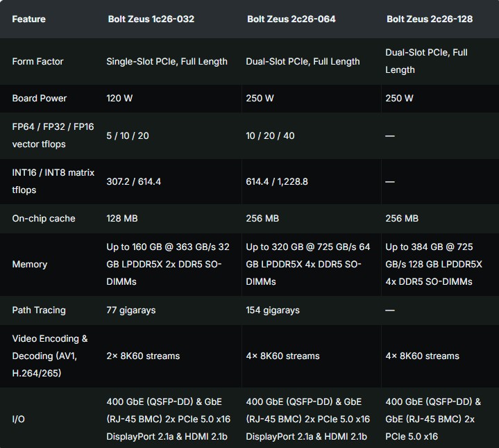This screenshot has width=499, height=448.
Task: Click the Bolt Zeus 2c26-064 header
Action: 291,19
